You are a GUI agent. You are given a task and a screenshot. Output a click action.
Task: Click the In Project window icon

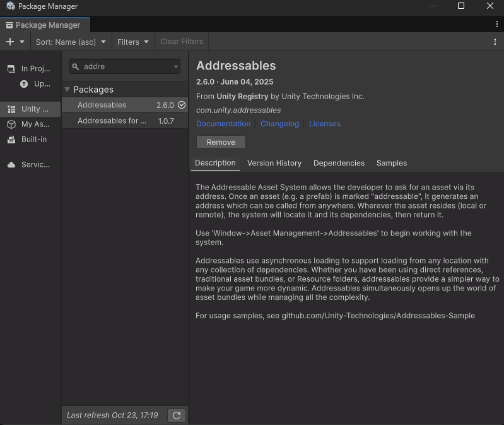tap(11, 69)
